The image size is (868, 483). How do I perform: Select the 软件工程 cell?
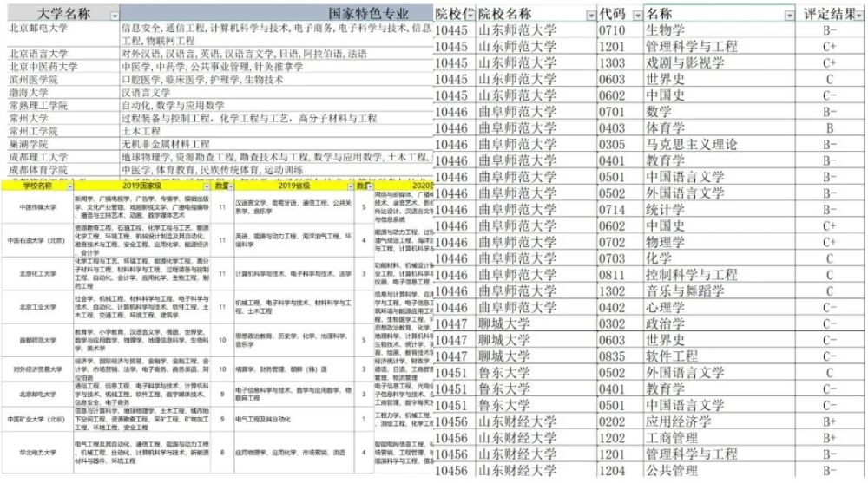pos(719,356)
